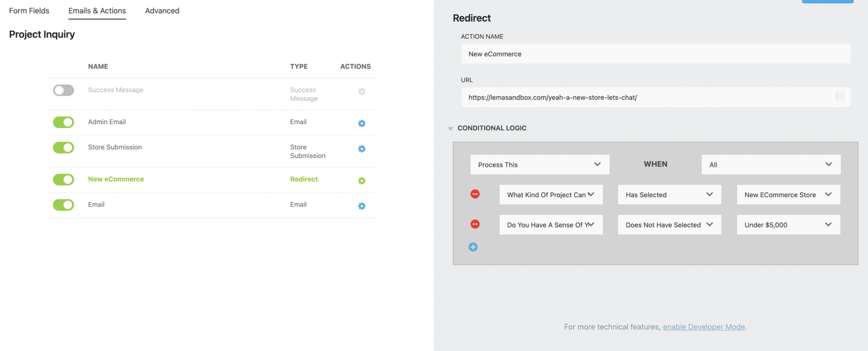This screenshot has width=868, height=351.
Task: Remove the 'What Kind Of Project' condition
Action: 475,194
